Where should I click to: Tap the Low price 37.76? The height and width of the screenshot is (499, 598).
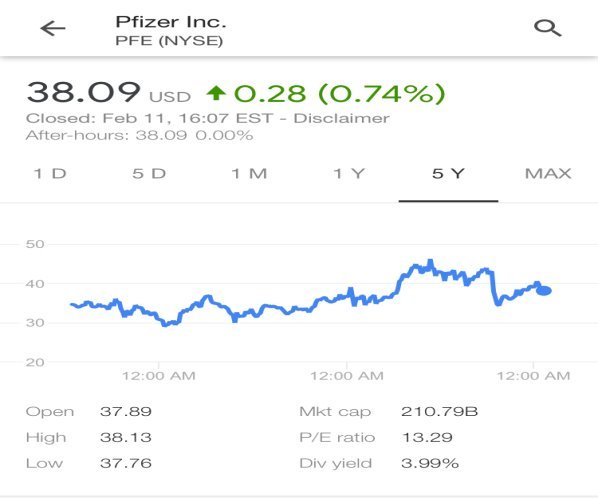point(126,463)
